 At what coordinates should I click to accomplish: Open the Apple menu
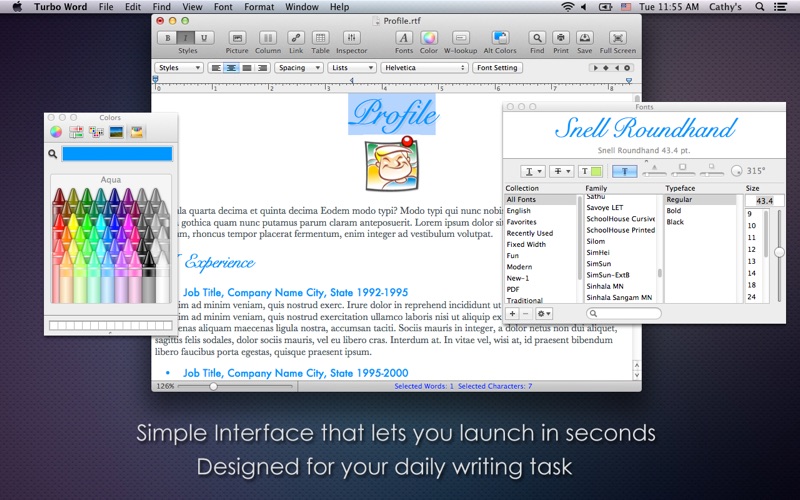(17, 7)
